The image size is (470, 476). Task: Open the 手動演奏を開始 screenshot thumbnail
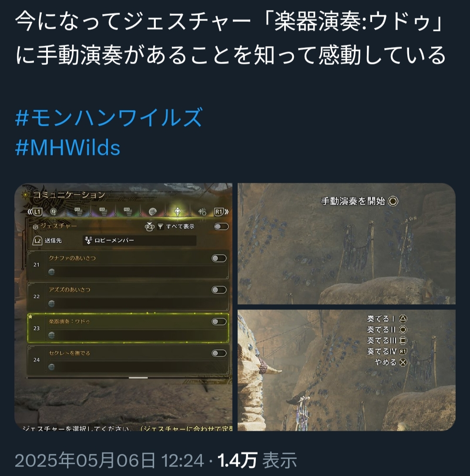coord(346,244)
